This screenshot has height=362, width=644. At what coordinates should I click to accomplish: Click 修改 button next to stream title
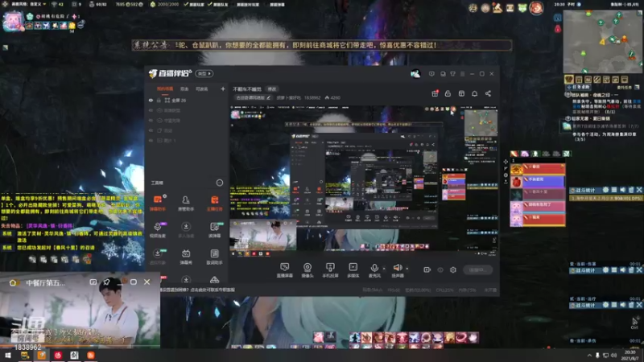[272, 89]
